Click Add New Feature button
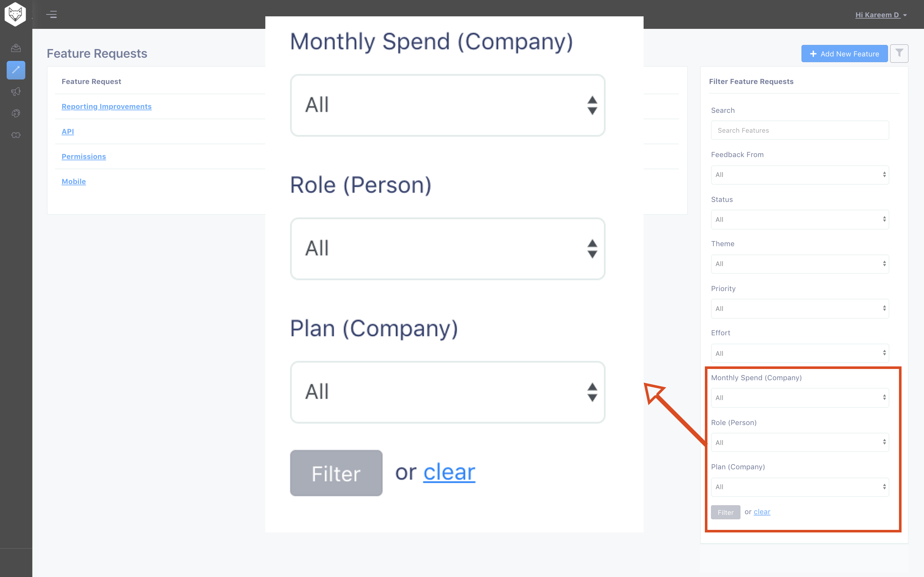The height and width of the screenshot is (577, 924). pyautogui.click(x=844, y=54)
